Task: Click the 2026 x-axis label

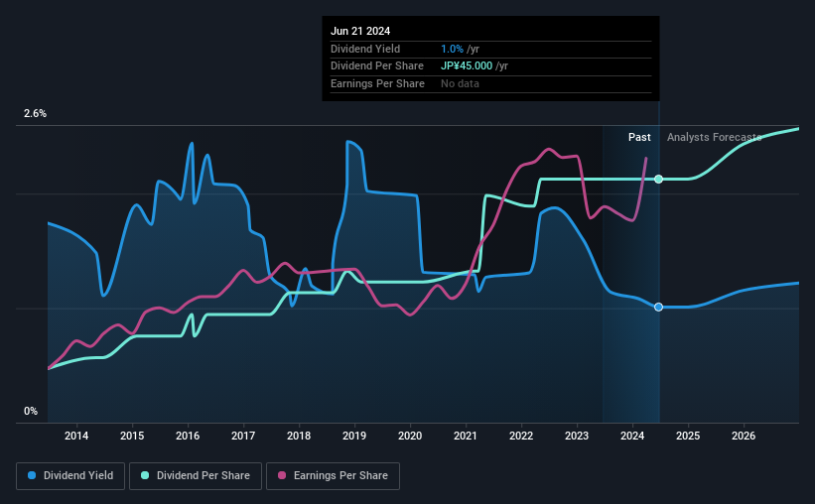Action: [744, 436]
